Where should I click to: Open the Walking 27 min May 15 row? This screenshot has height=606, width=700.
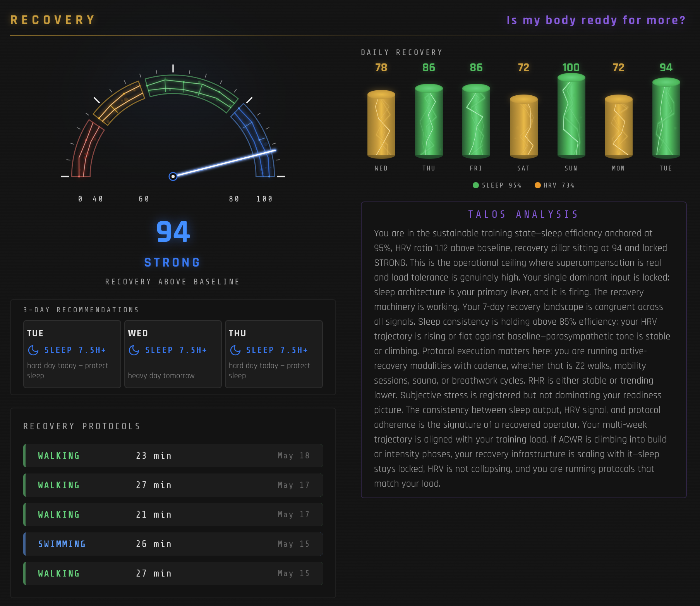click(x=173, y=573)
